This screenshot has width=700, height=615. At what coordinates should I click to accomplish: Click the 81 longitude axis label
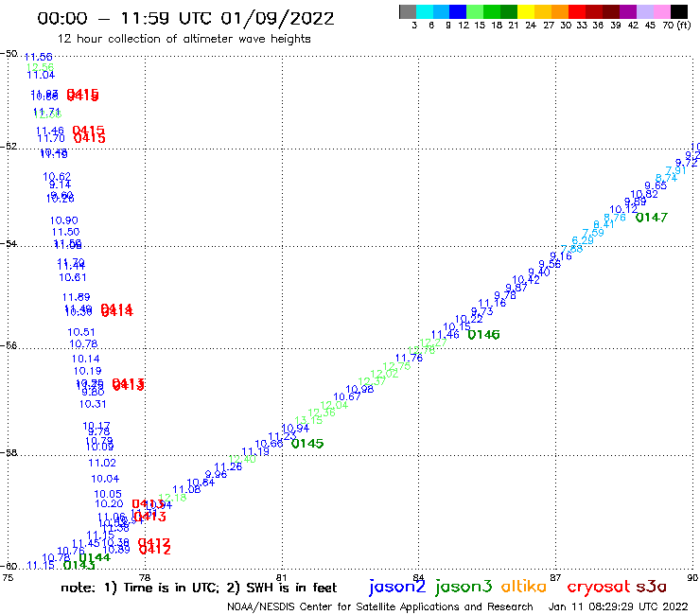click(x=281, y=578)
